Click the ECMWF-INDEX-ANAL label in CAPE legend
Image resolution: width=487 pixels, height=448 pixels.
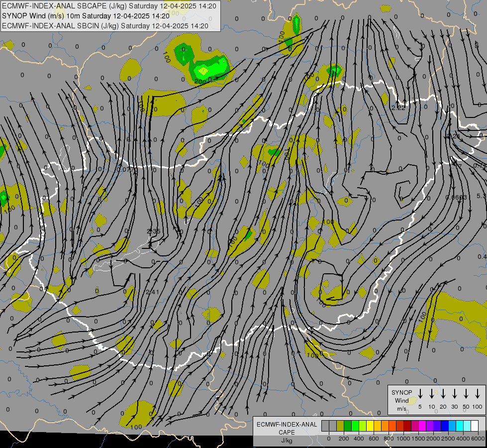tap(287, 425)
